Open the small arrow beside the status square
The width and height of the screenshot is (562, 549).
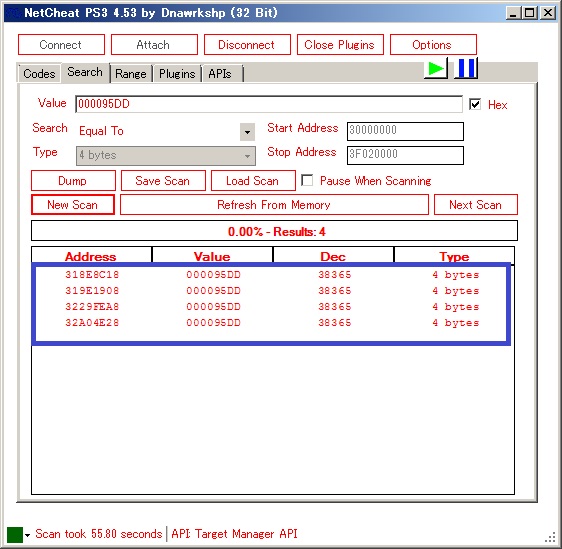point(28,535)
